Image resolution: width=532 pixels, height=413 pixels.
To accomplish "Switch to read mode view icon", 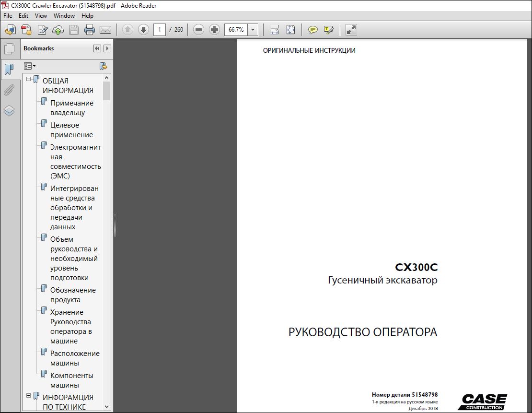I will (351, 30).
